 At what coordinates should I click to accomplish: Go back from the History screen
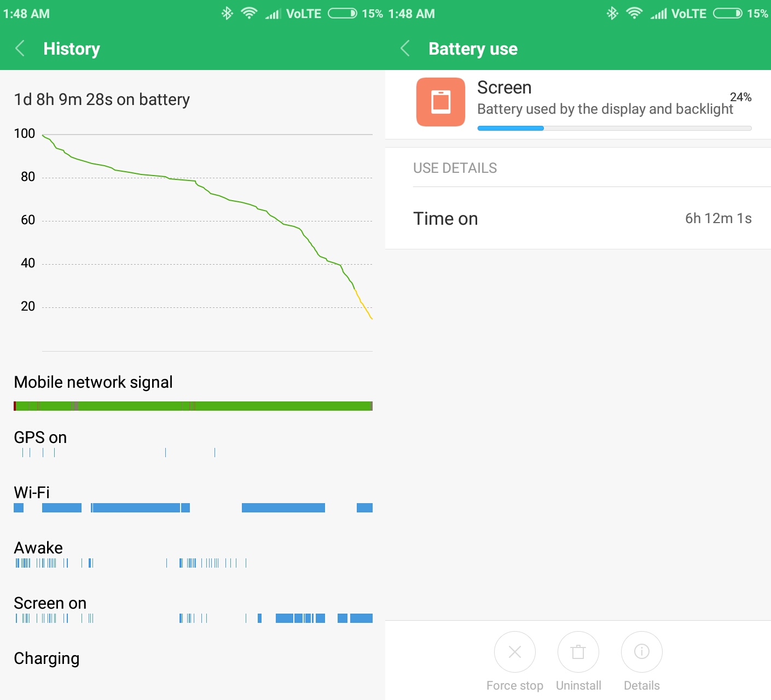20,49
